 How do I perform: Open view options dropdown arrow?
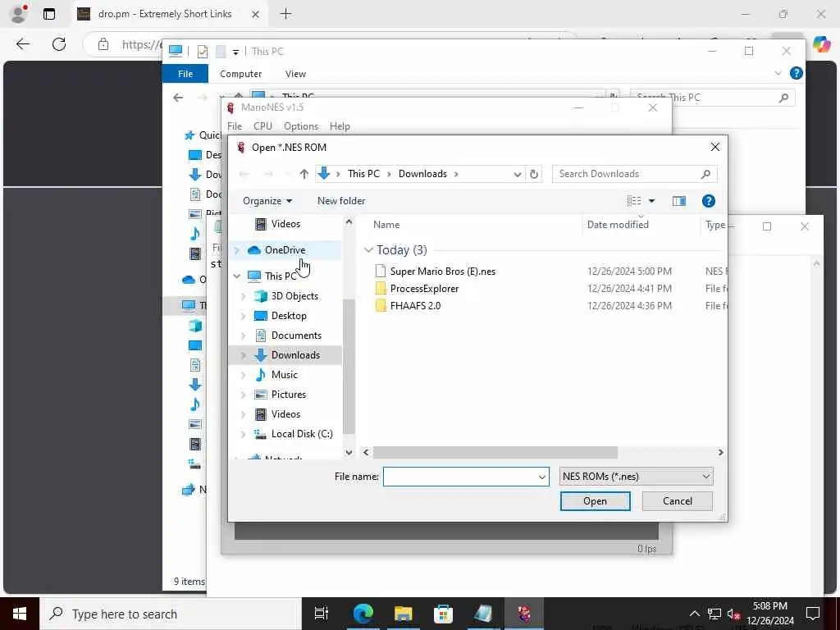click(652, 201)
